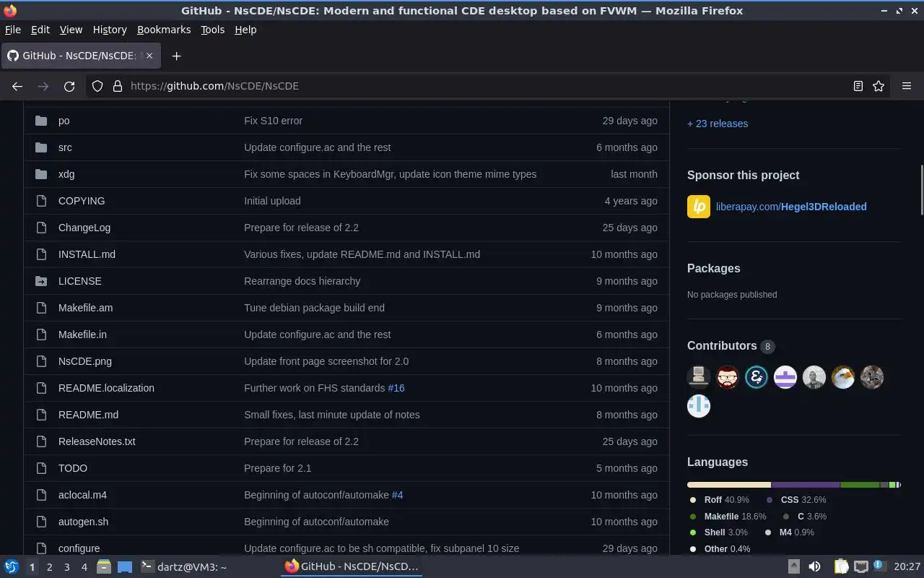Click the show desktop taskbar icon
The height and width of the screenshot is (578, 924).
coord(125,566)
